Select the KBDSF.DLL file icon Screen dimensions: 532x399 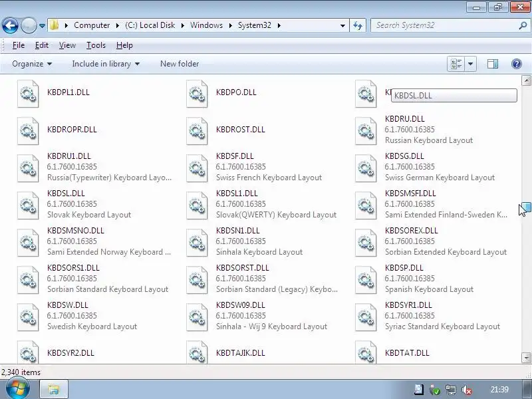point(197,168)
